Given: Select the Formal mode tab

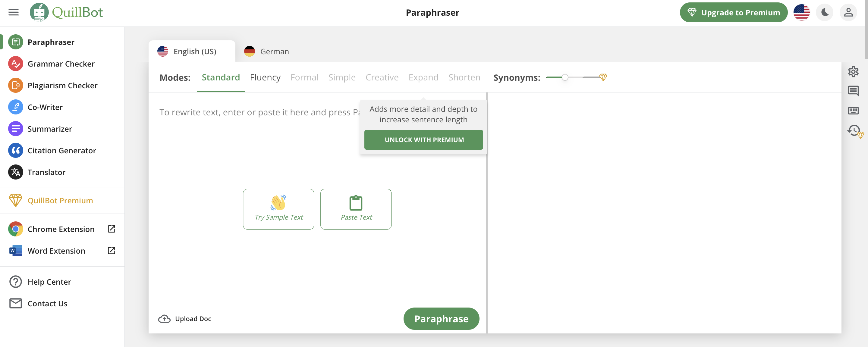Looking at the screenshot, I should pyautogui.click(x=304, y=77).
